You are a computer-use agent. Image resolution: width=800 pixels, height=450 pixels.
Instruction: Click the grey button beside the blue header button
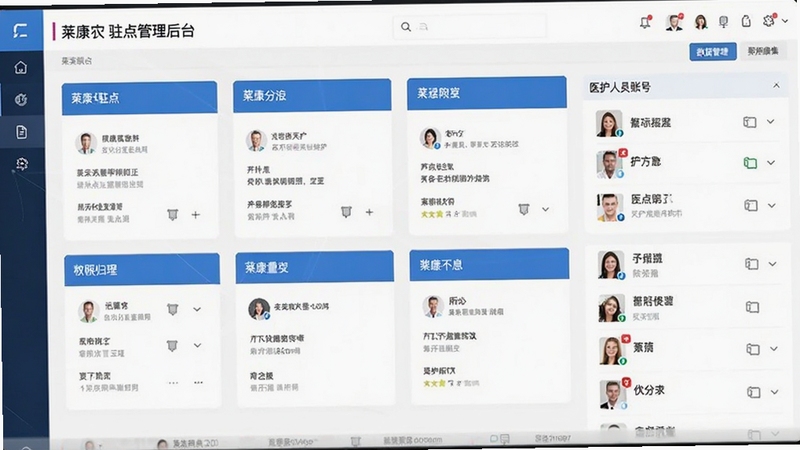[x=763, y=51]
